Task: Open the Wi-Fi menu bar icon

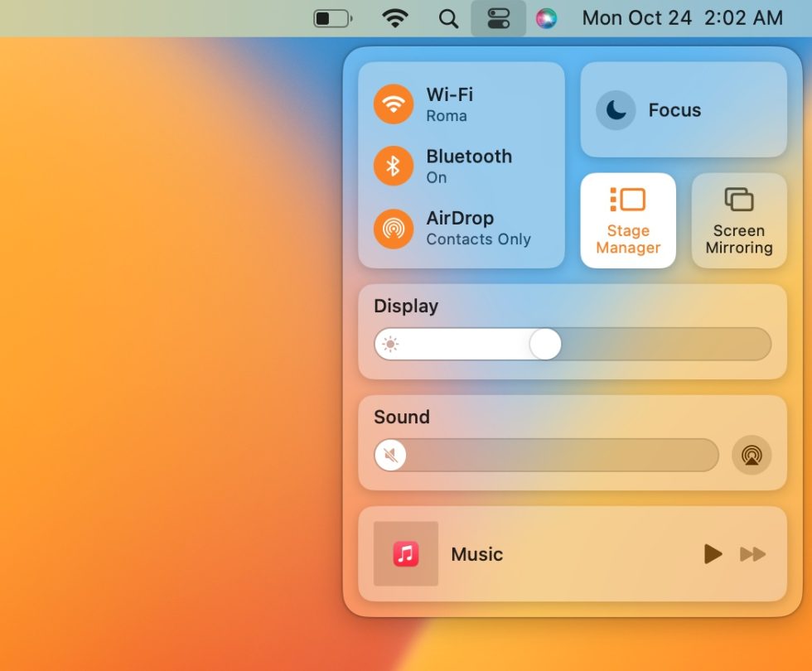Action: 395,18
